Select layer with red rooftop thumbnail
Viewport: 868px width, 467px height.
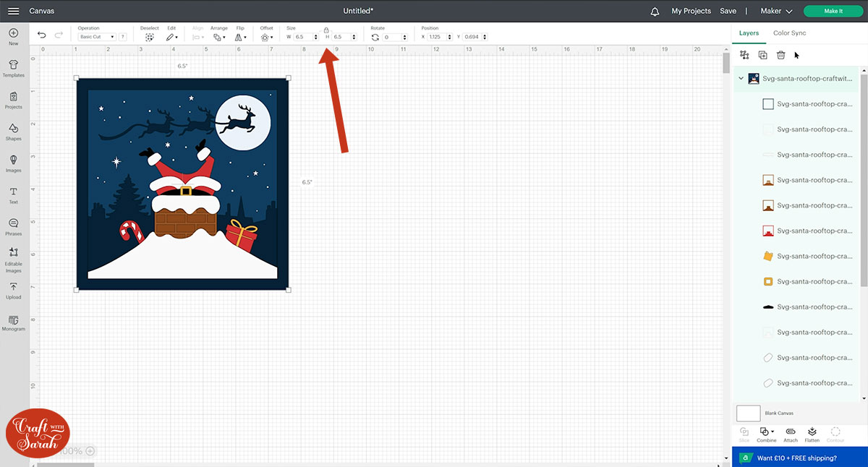(x=768, y=231)
